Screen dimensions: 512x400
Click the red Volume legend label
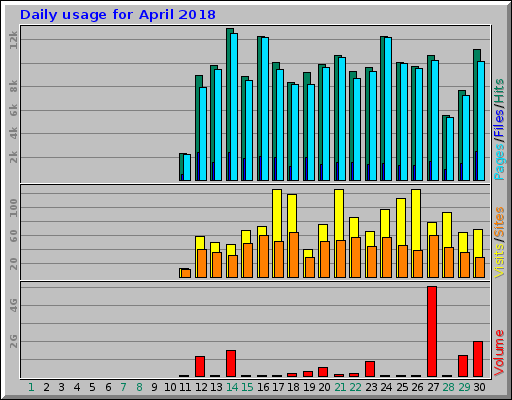click(x=499, y=353)
